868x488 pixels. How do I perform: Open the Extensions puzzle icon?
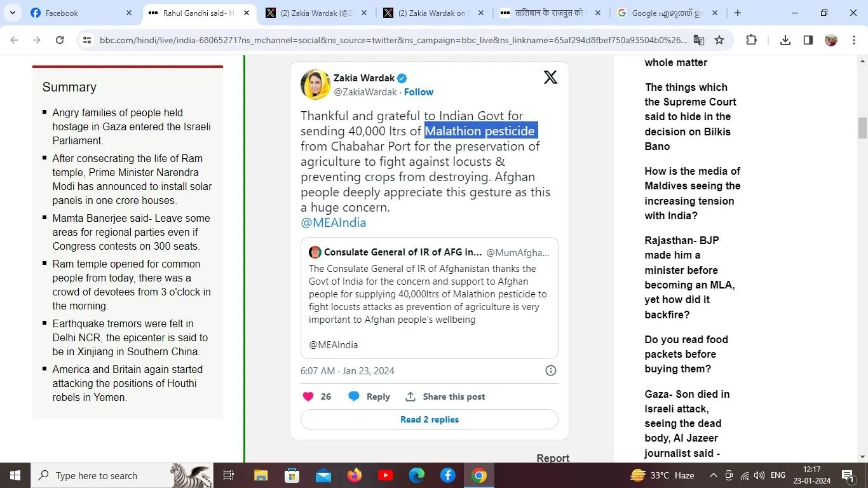pyautogui.click(x=751, y=40)
